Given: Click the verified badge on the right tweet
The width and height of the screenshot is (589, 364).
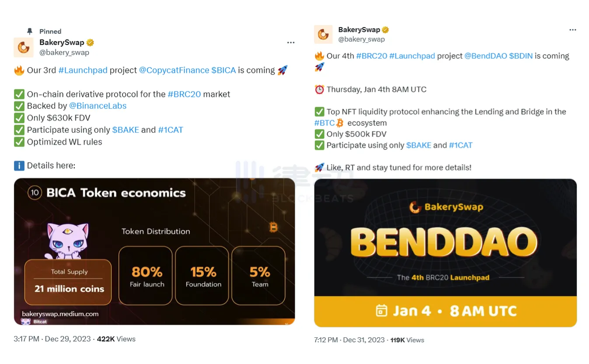Looking at the screenshot, I should coord(385,30).
